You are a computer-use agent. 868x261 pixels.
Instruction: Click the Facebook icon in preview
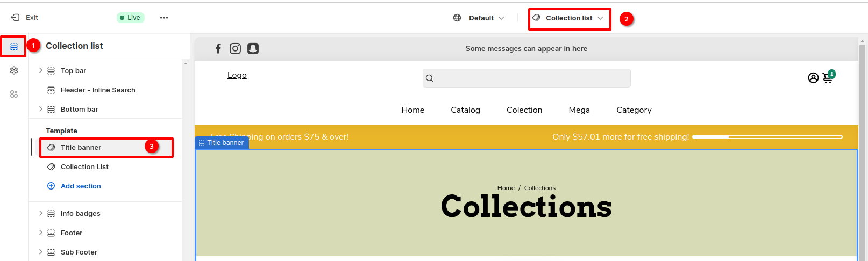click(x=218, y=49)
